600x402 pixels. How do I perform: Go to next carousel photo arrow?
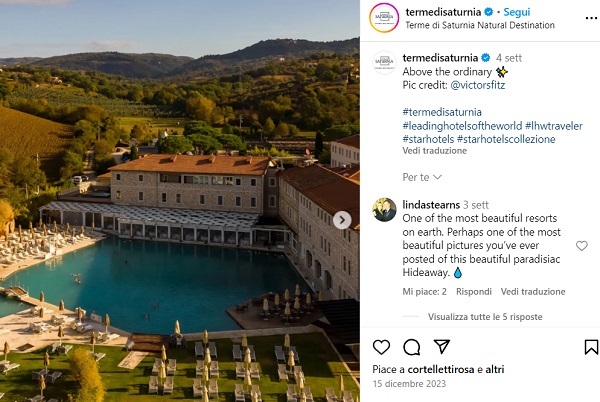[x=342, y=220]
